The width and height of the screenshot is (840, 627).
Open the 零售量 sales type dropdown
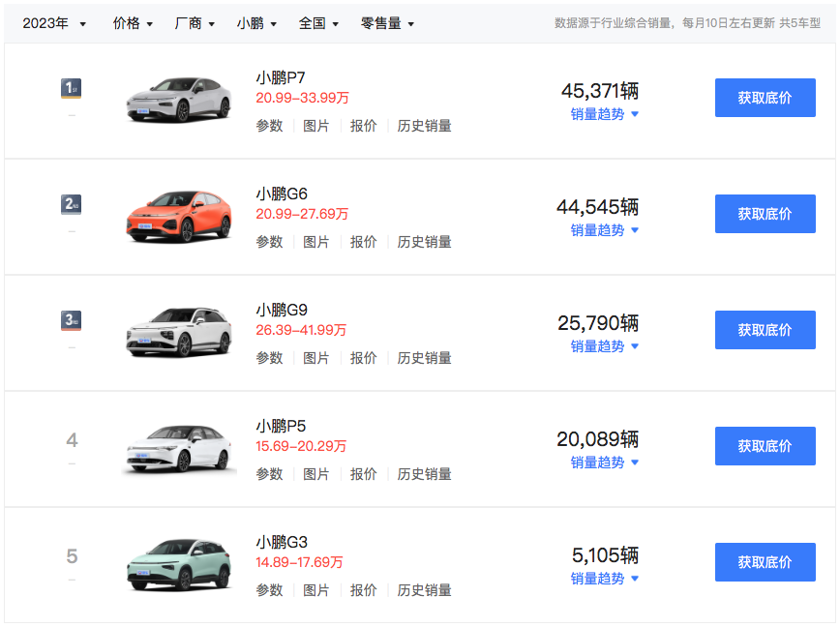[x=387, y=23]
